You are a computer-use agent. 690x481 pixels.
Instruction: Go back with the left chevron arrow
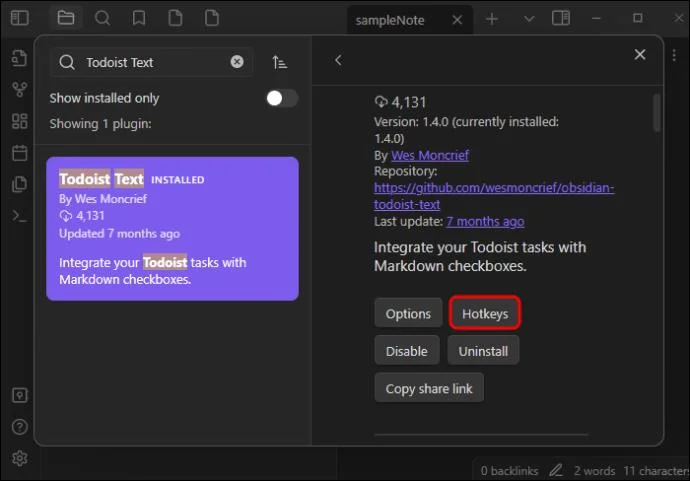338,60
